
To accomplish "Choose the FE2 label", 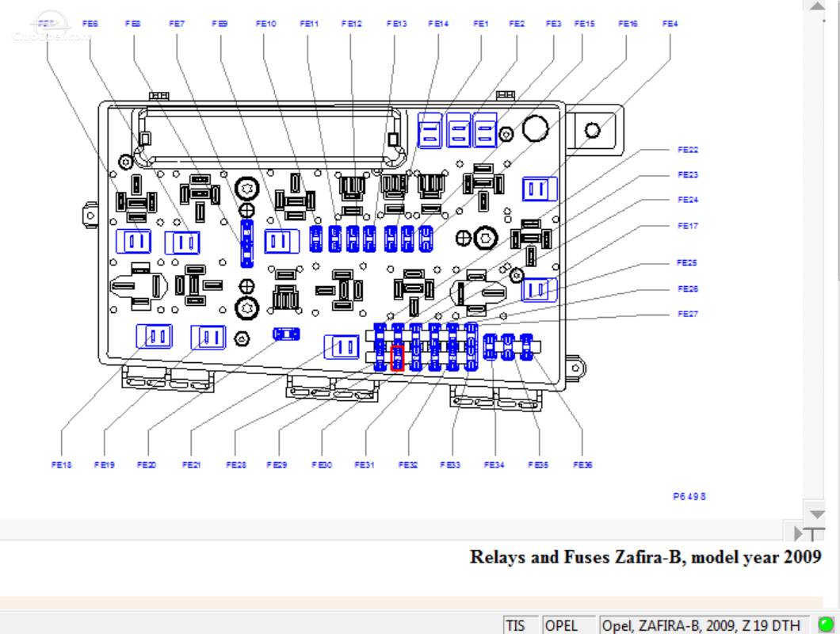I will [x=517, y=24].
